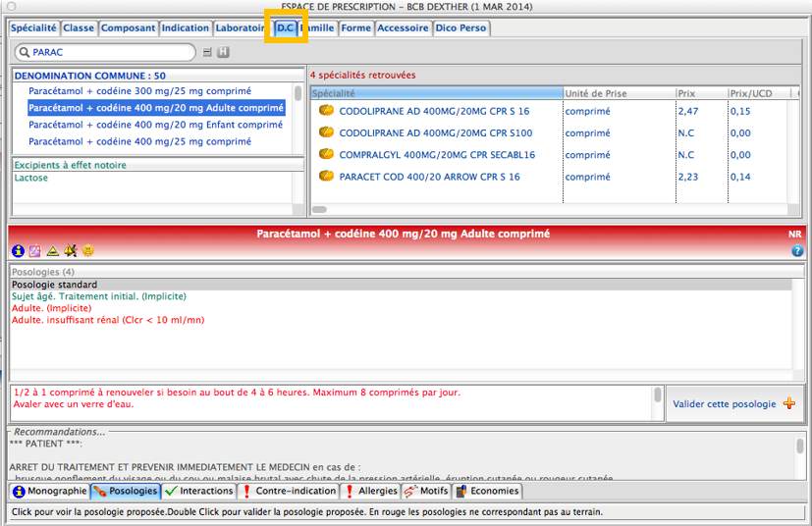This screenshot has height=526, width=812.
Task: Click the orange plus icon to validate posology
Action: (x=789, y=403)
